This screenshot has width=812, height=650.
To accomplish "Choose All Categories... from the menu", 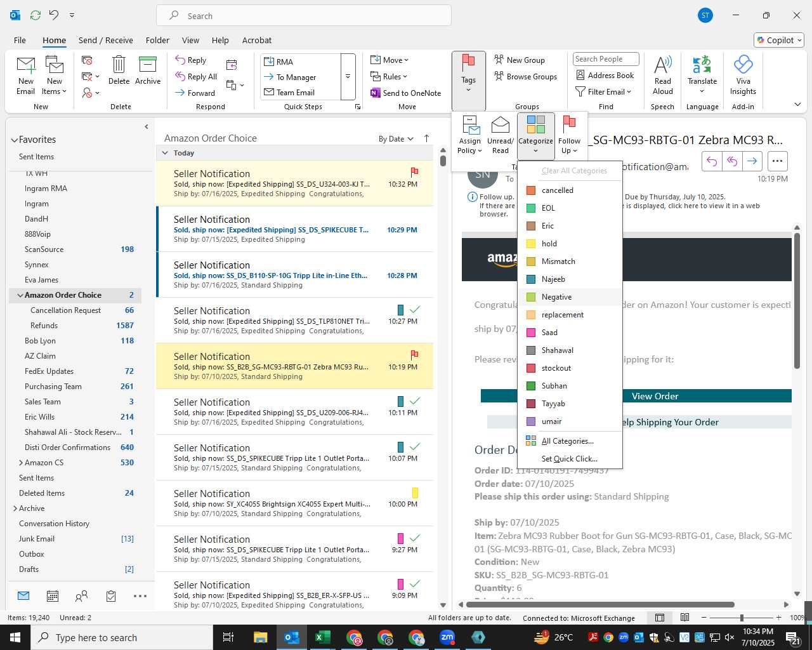I will tap(570, 441).
